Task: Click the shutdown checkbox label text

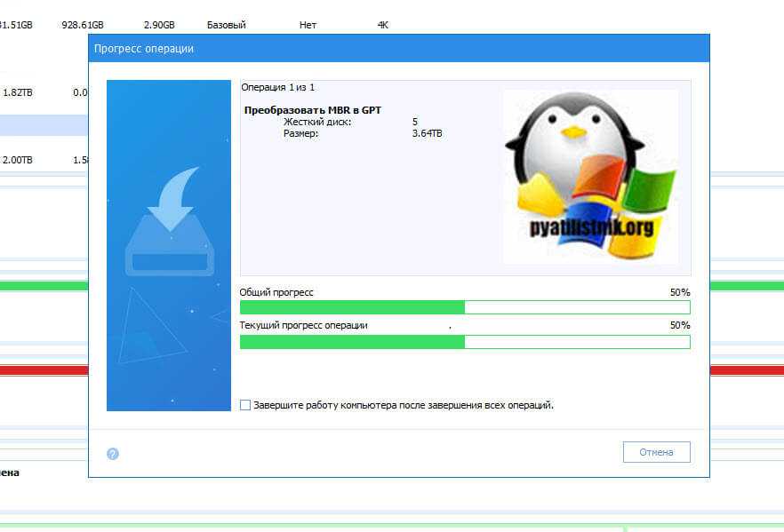Action: (x=404, y=405)
